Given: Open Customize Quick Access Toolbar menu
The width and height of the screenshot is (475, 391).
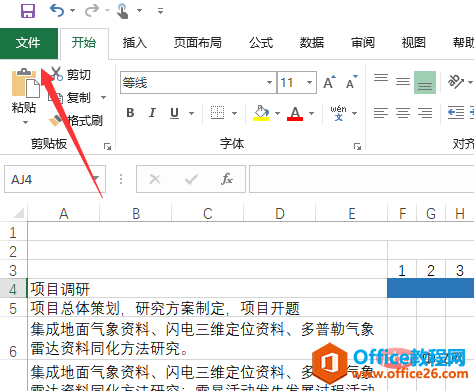Looking at the screenshot, I should [x=160, y=11].
